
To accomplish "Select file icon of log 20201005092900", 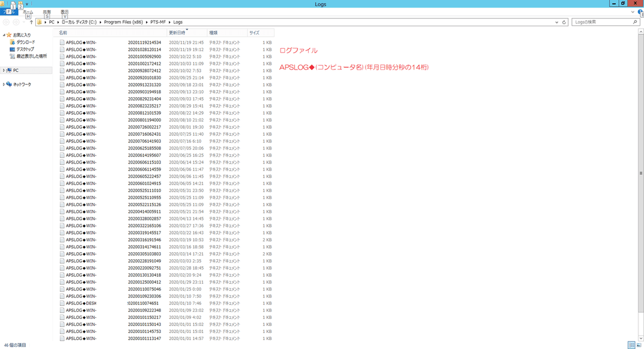I will (x=62, y=56).
